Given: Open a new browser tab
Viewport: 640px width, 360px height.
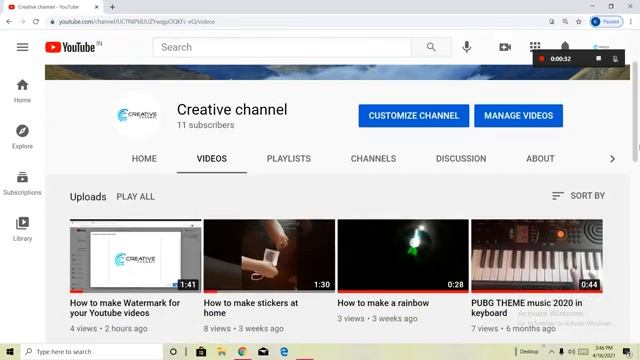Looking at the screenshot, I should click(x=112, y=7).
